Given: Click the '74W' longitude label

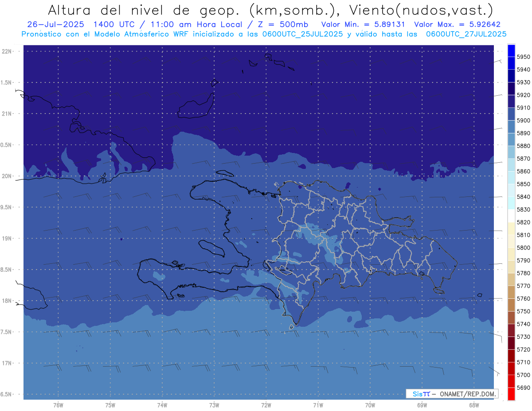Looking at the screenshot, I should (x=162, y=405).
